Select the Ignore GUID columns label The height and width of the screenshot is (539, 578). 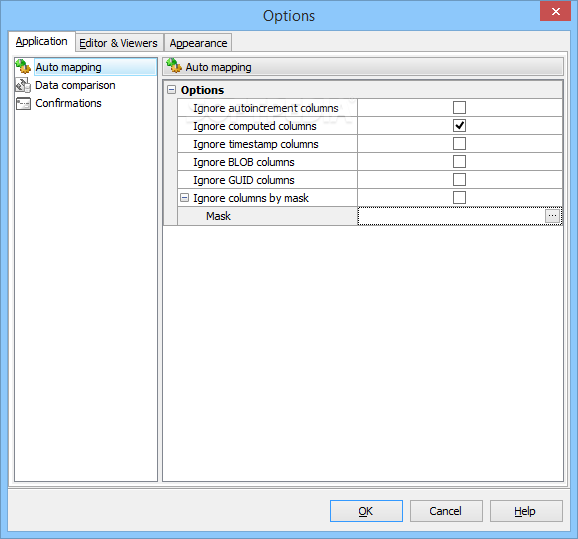pos(244,180)
